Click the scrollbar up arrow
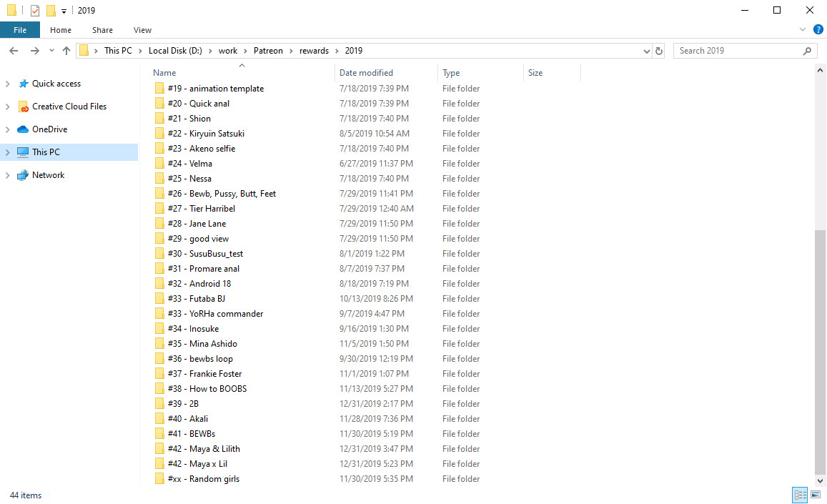Viewport: 827px width, 504px height. pos(820,70)
